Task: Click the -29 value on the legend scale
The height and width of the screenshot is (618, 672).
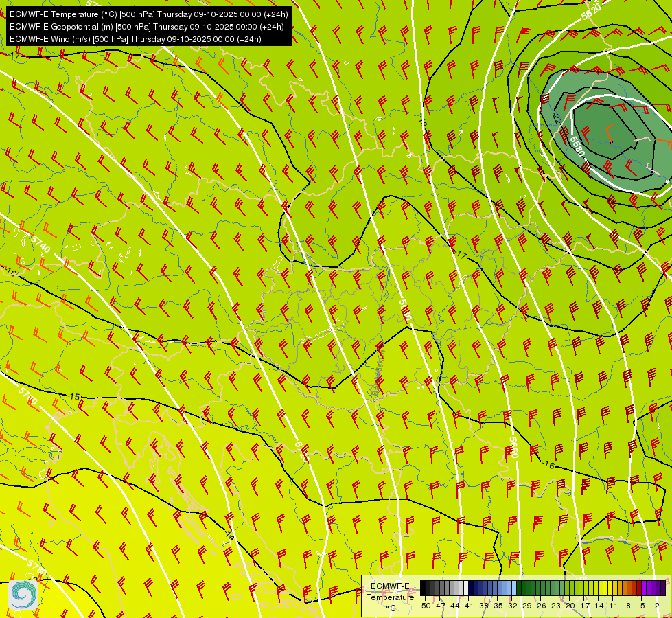Action: (526, 606)
